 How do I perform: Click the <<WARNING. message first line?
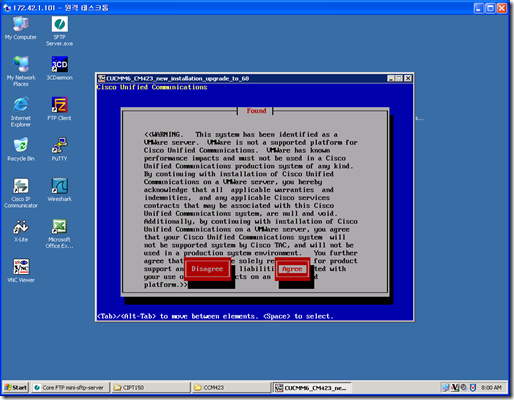241,134
